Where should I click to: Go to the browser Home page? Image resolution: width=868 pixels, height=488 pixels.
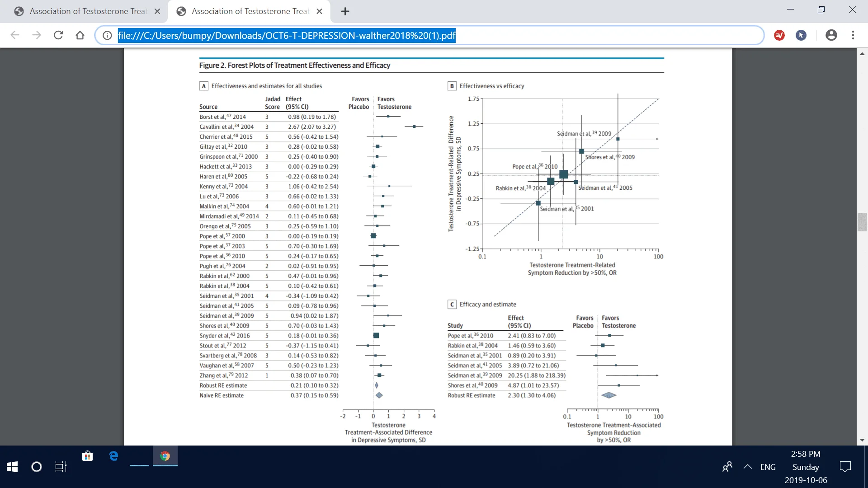point(80,35)
